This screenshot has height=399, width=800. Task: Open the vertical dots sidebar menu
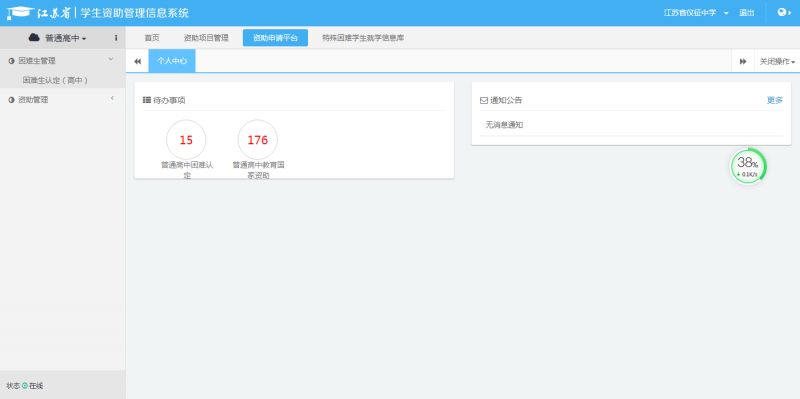(x=116, y=38)
